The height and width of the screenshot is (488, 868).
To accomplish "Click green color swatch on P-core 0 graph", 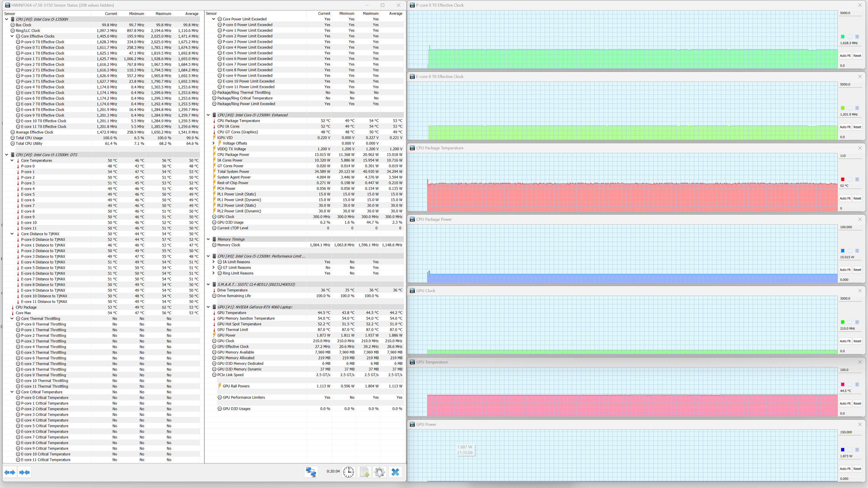I will click(842, 37).
